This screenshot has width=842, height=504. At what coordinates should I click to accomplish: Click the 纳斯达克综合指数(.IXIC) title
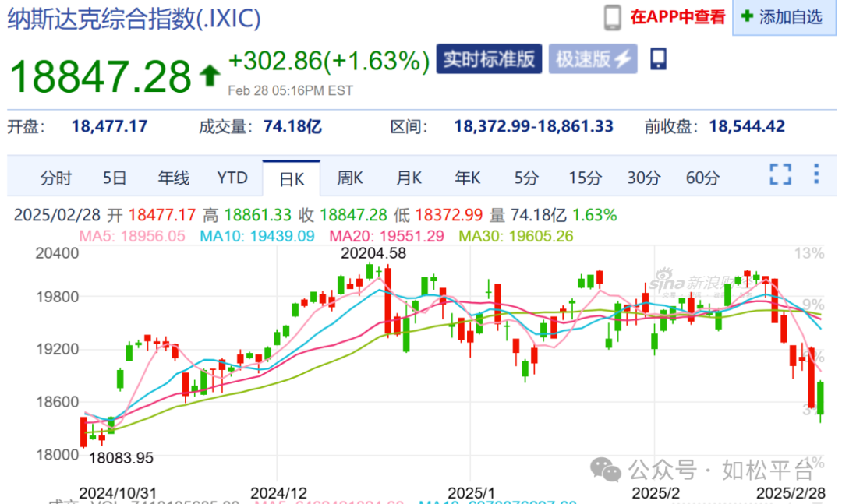pyautogui.click(x=134, y=19)
